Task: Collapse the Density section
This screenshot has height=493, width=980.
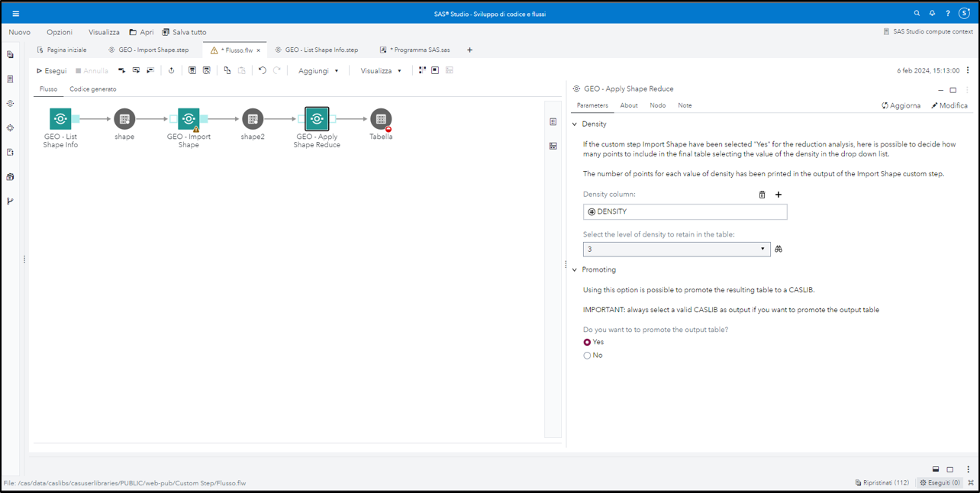Action: pyautogui.click(x=575, y=124)
